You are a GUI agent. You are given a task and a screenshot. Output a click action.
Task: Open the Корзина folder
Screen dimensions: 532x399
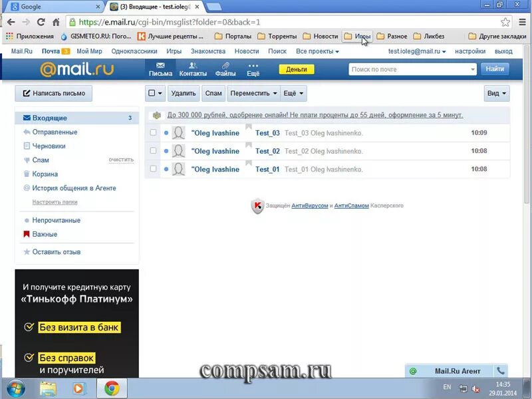(x=45, y=174)
